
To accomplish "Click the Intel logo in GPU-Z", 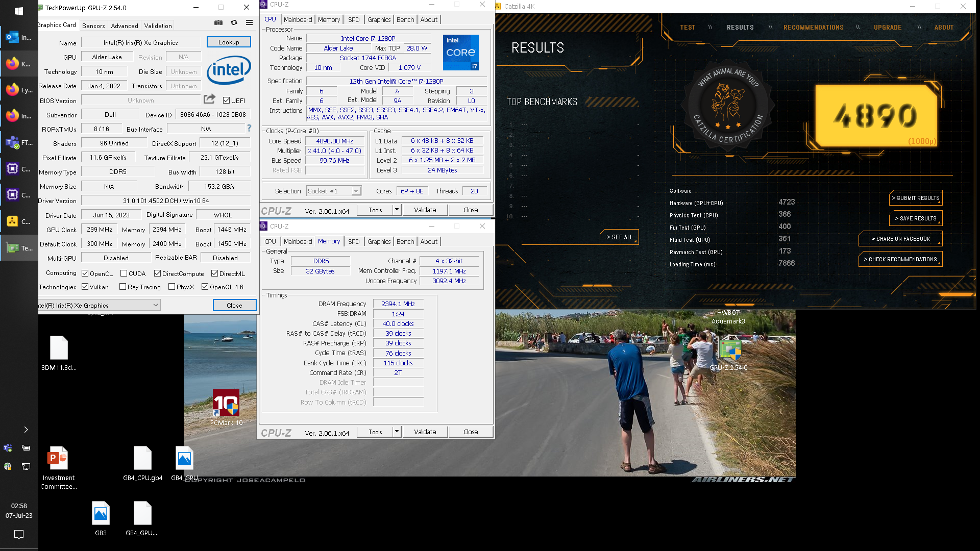I will pyautogui.click(x=229, y=70).
